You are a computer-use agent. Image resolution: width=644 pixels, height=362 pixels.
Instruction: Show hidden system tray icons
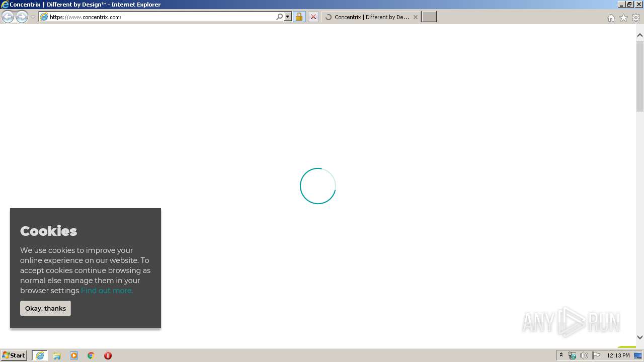(561, 355)
